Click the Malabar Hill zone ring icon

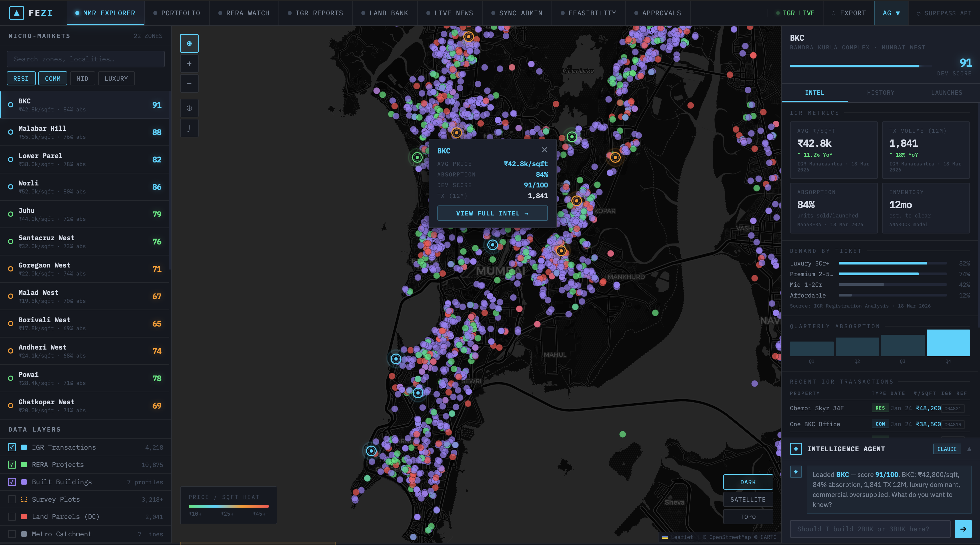[11, 132]
